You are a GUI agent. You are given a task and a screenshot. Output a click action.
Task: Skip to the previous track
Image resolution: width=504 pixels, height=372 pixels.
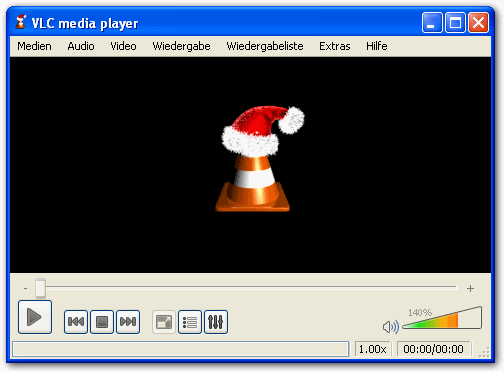pos(76,322)
